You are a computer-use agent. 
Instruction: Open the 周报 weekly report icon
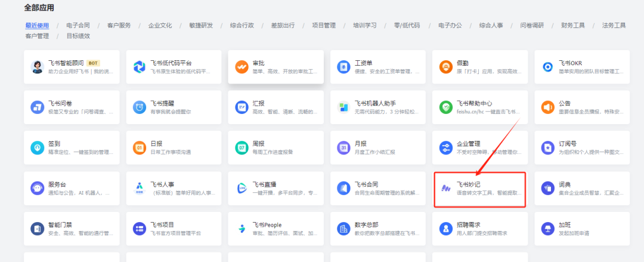(241, 147)
